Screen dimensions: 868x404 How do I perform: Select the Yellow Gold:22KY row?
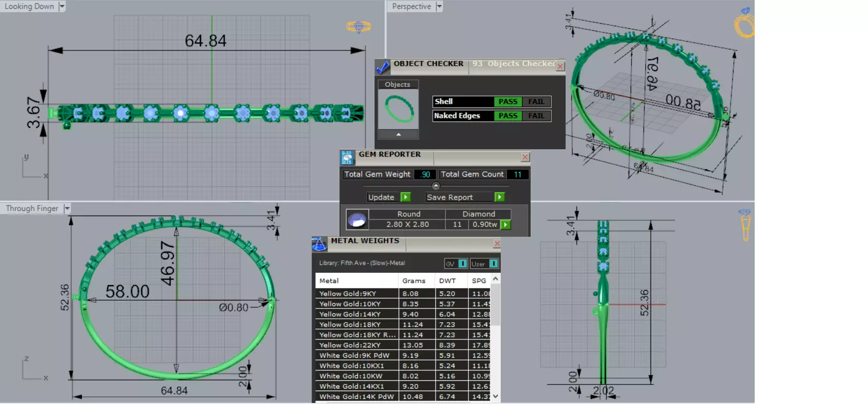(403, 345)
